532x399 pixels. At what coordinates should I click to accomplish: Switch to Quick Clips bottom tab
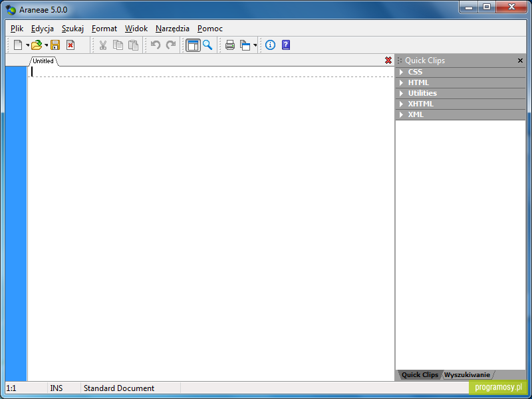420,375
